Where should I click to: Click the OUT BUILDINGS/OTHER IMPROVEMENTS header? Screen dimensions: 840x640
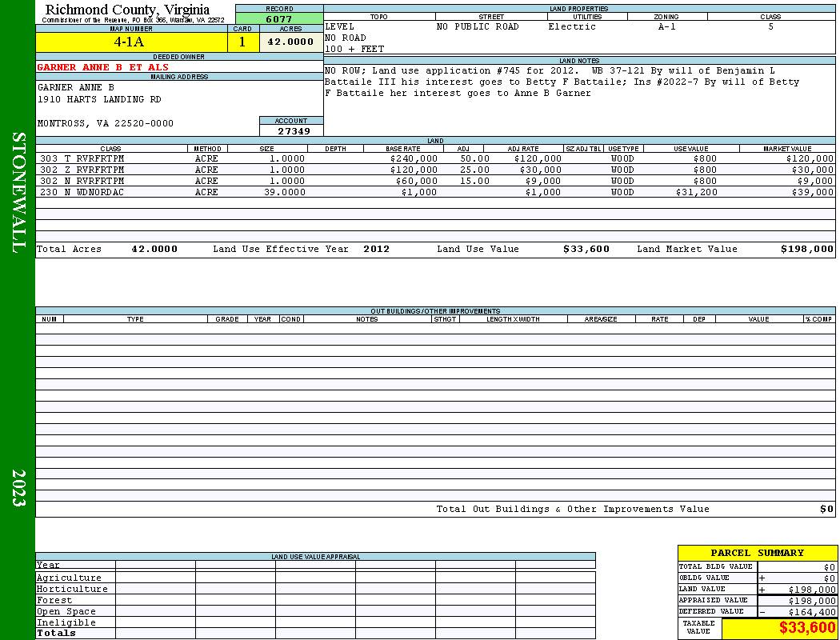point(435,311)
